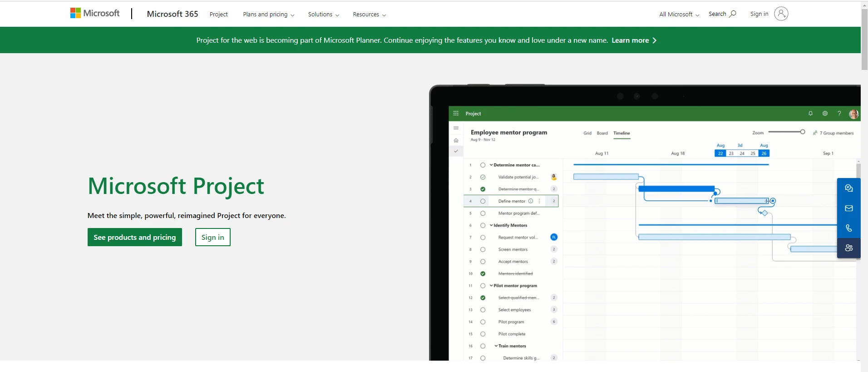Click the app launcher grid icon in Project

tap(456, 114)
